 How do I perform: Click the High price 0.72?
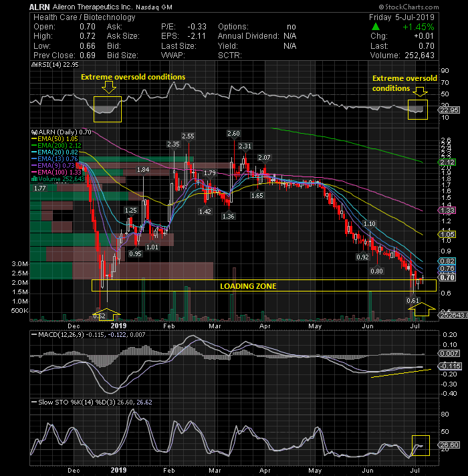(88, 36)
